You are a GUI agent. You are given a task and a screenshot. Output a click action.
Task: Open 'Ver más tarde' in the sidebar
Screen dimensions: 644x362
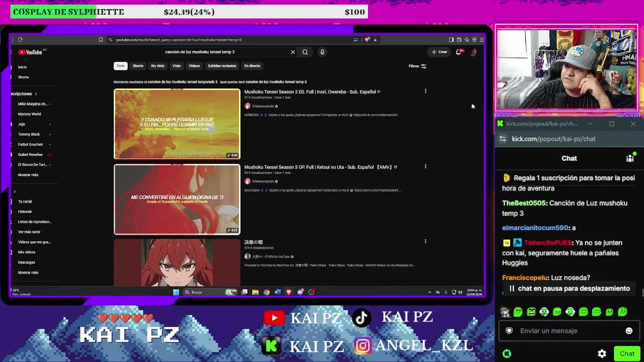[x=29, y=232]
